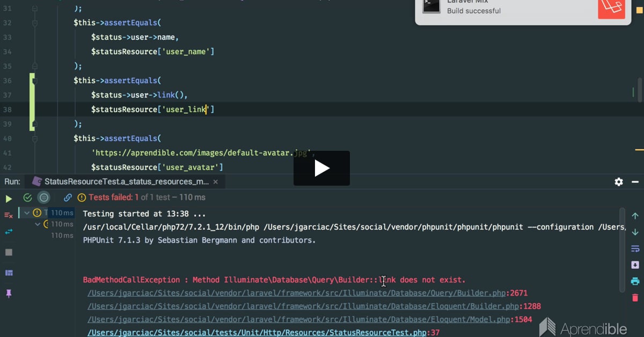The height and width of the screenshot is (337, 644).
Task: Click the blue link icon before the Tests failed label
Action: [68, 197]
